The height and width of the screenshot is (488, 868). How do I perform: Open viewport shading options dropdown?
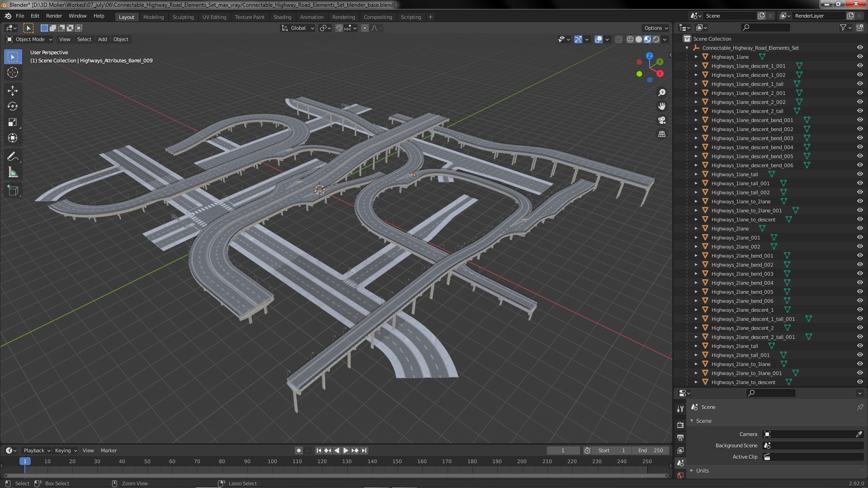tap(665, 39)
